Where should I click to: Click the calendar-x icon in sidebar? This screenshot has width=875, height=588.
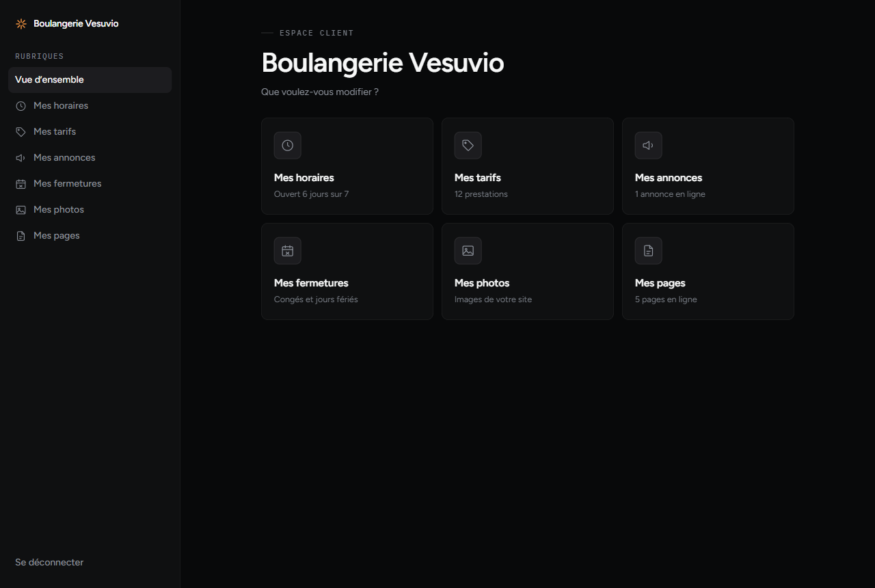[21, 184]
